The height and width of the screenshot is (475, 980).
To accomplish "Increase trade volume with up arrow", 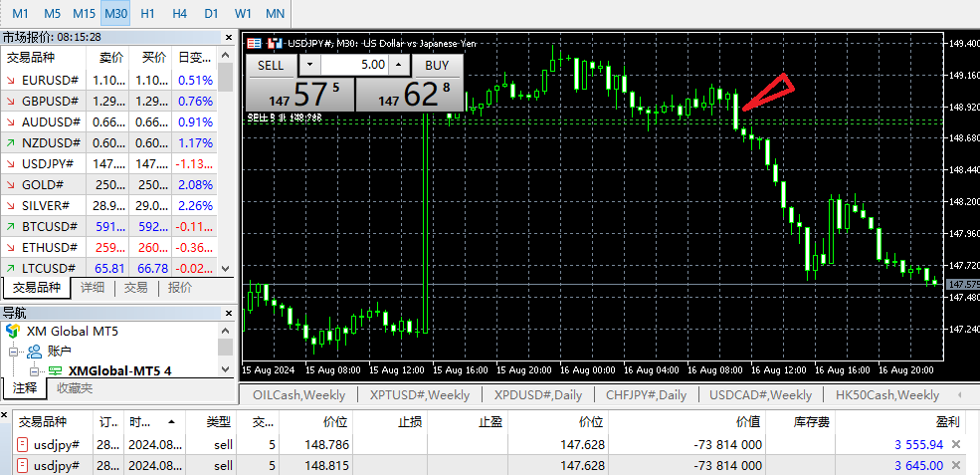I will pyautogui.click(x=399, y=65).
